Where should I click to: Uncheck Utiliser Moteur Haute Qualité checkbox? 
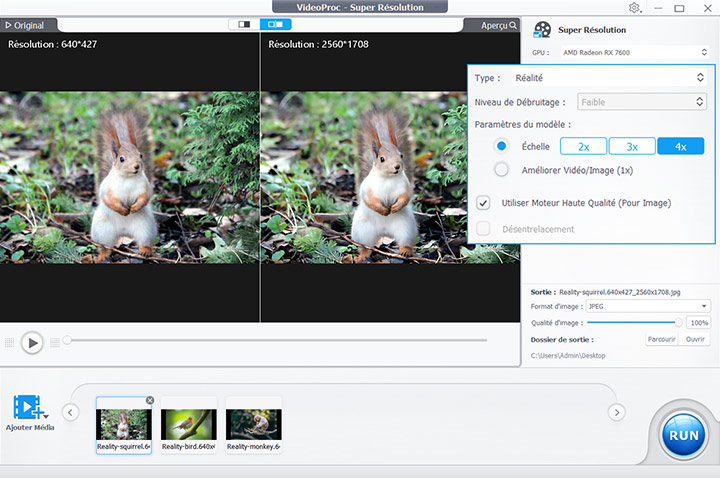point(484,203)
